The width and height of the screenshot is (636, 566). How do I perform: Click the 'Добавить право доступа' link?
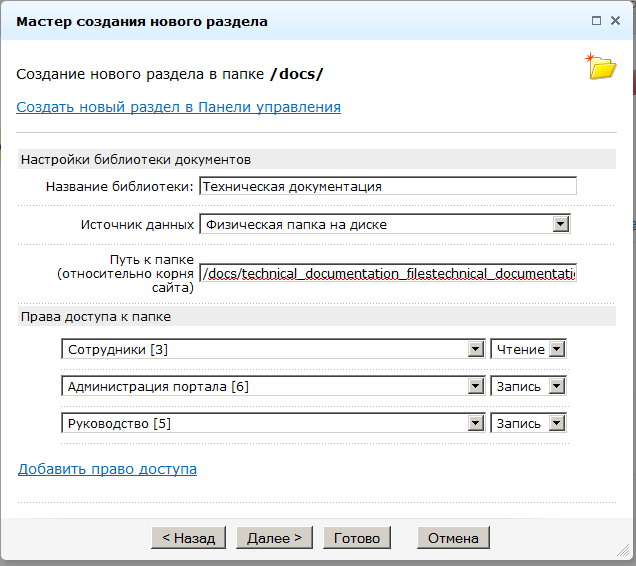pos(107,469)
